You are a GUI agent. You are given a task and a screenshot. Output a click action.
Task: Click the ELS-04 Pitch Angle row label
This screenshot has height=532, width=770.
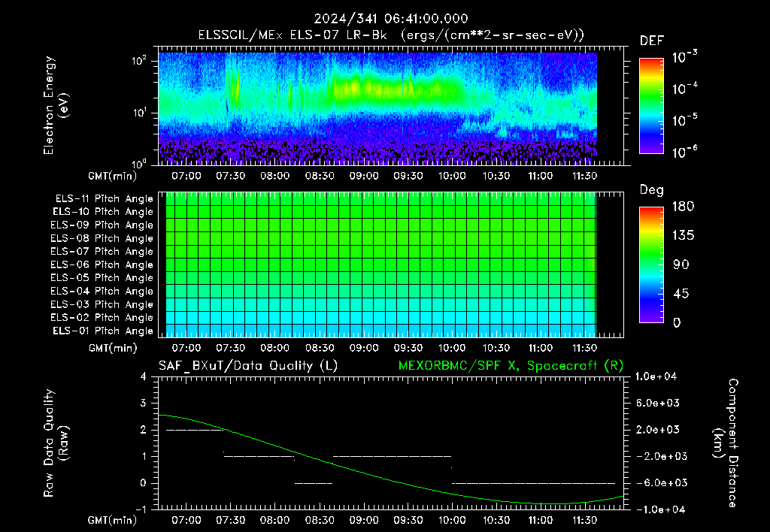(102, 291)
